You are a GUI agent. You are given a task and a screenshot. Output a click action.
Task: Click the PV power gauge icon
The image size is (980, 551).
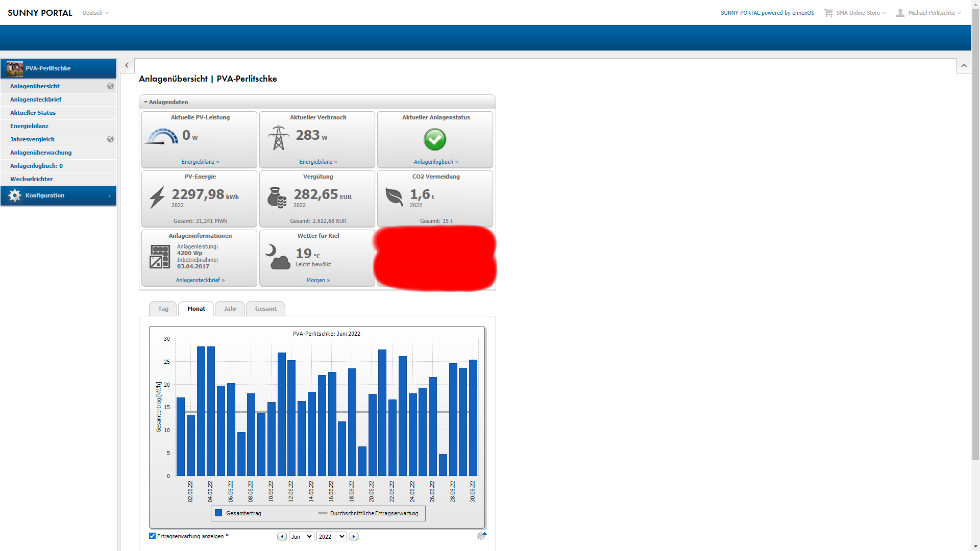(162, 137)
